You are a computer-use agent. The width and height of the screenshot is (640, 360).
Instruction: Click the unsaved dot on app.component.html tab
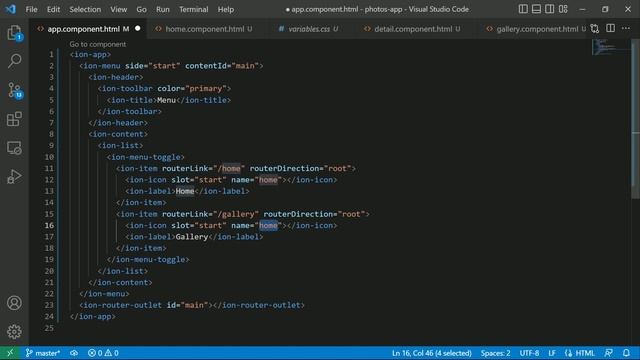tap(138, 28)
